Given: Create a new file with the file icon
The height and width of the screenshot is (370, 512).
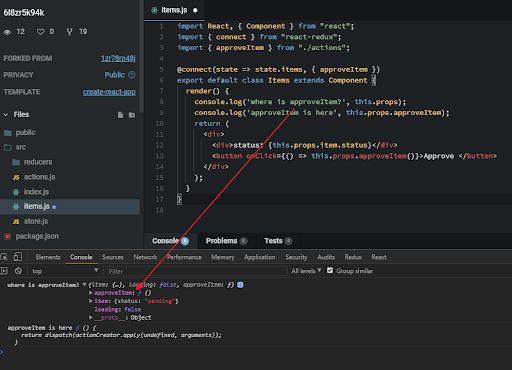Looking at the screenshot, I should 120,115.
